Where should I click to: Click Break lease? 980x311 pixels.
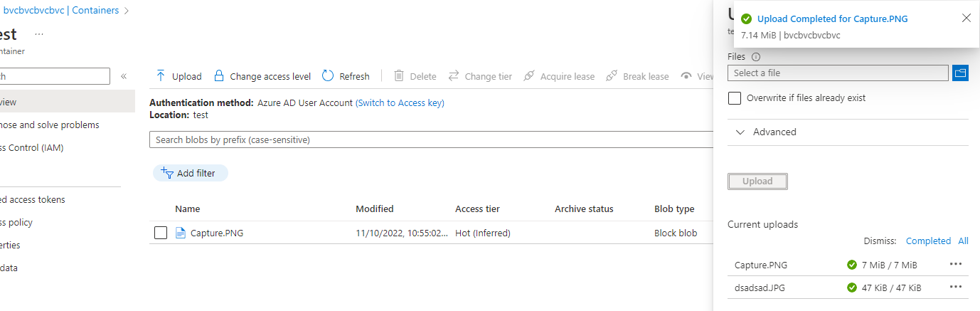tap(637, 76)
